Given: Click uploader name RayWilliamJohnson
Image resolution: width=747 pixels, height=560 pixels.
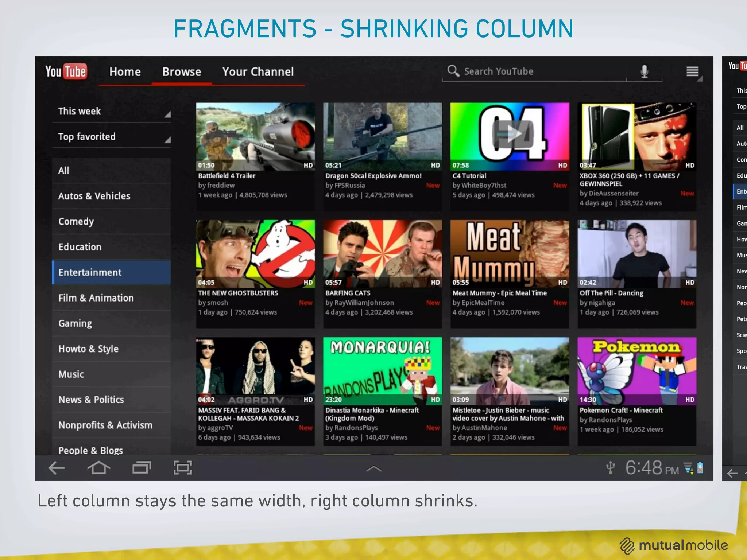Looking at the screenshot, I should point(364,303).
